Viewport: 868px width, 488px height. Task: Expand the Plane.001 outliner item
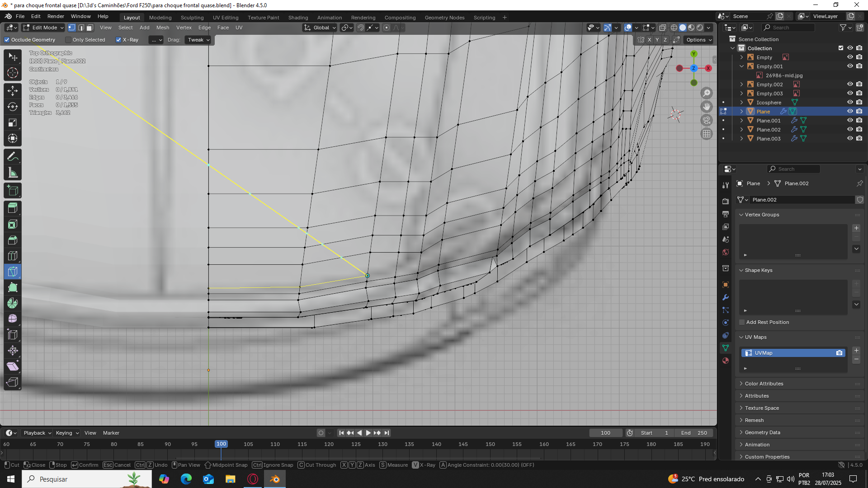tap(741, 121)
